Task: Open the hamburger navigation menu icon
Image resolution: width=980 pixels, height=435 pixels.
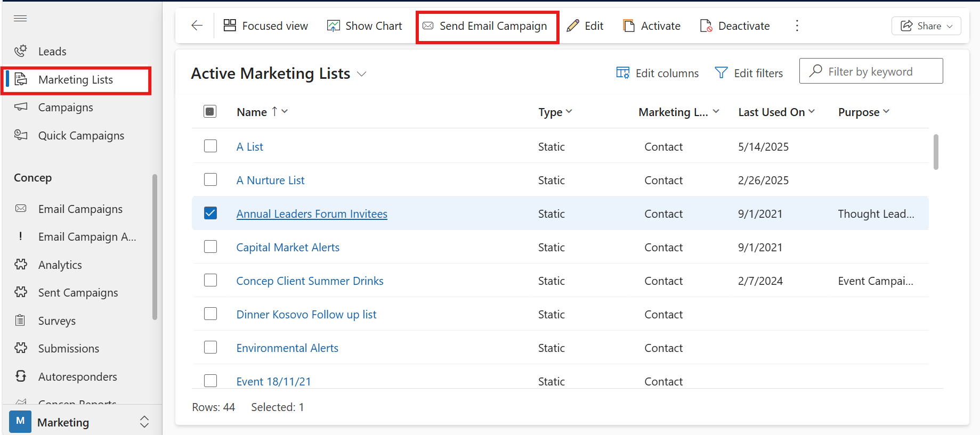Action: pyautogui.click(x=20, y=19)
